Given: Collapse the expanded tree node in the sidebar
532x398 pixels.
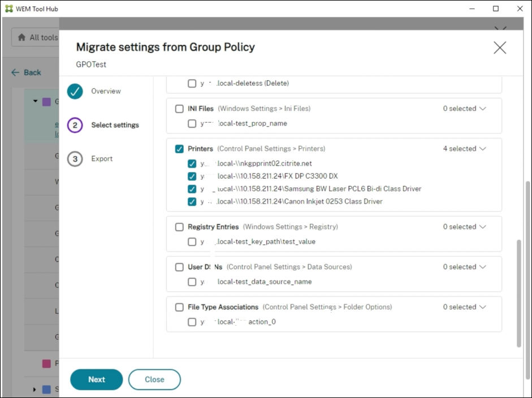Looking at the screenshot, I should coord(36,101).
